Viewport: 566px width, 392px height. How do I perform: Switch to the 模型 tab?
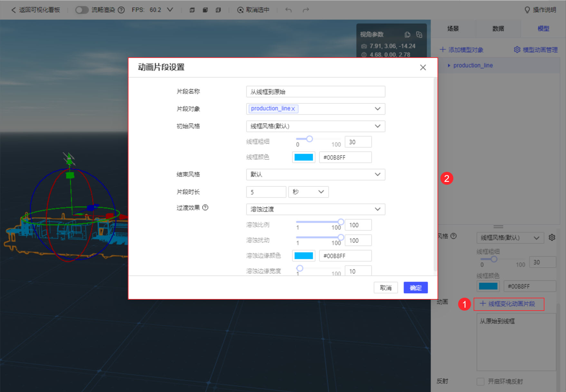click(543, 29)
